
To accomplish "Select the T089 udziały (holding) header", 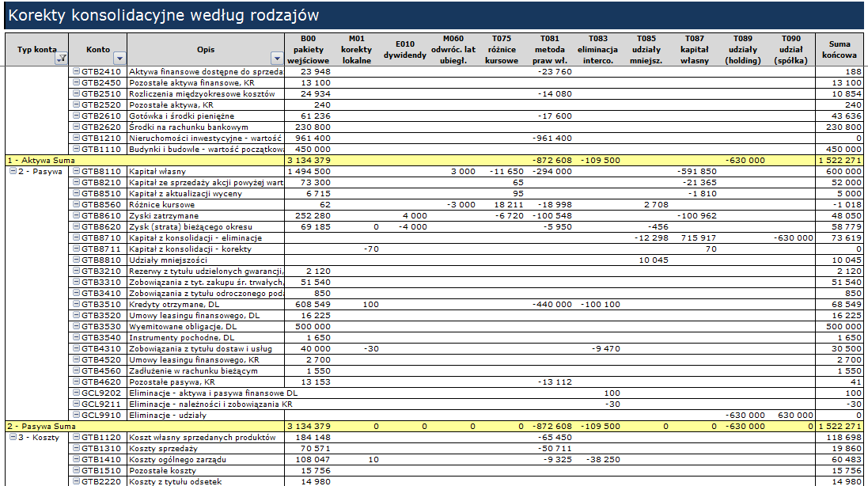I will 743,49.
